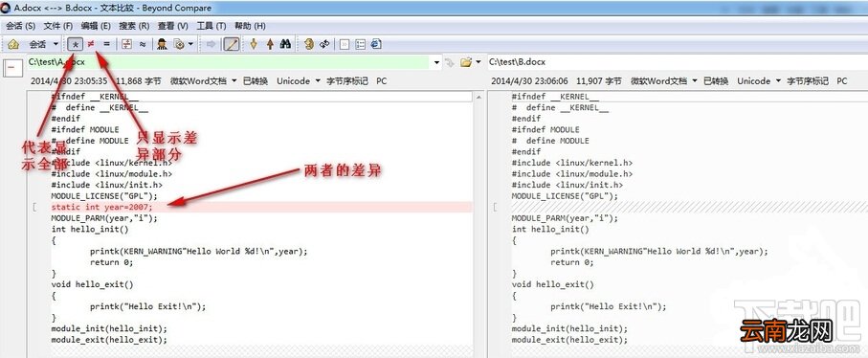Toggle the show all (*) filter button

click(76, 44)
